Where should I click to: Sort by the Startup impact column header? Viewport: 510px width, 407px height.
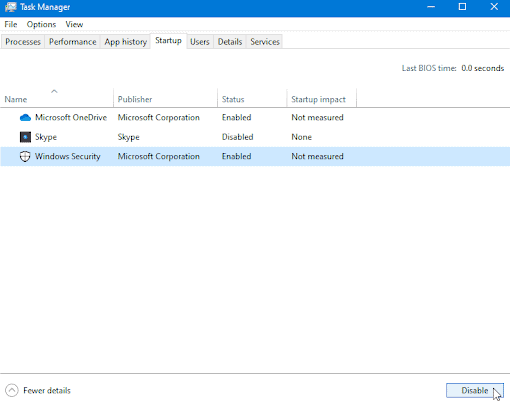pyautogui.click(x=322, y=99)
